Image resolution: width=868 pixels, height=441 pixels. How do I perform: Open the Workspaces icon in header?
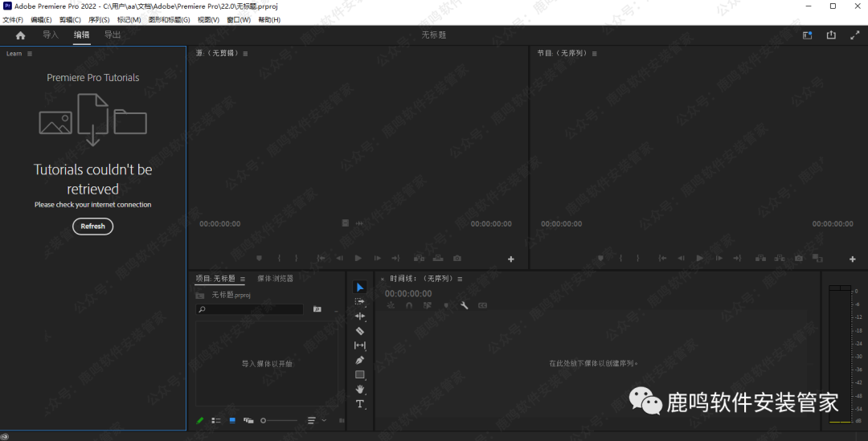point(807,35)
